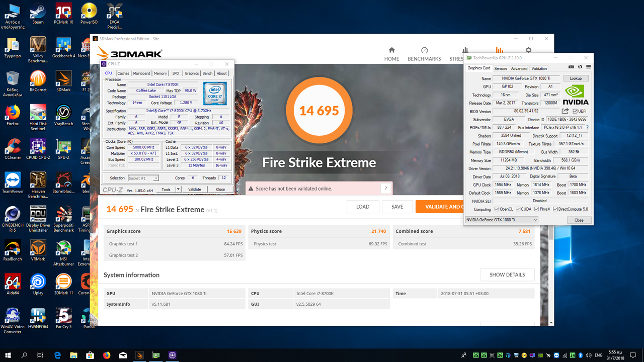Toggle the PhysX checkbox
Screen dimensions: 644x362
(536, 209)
